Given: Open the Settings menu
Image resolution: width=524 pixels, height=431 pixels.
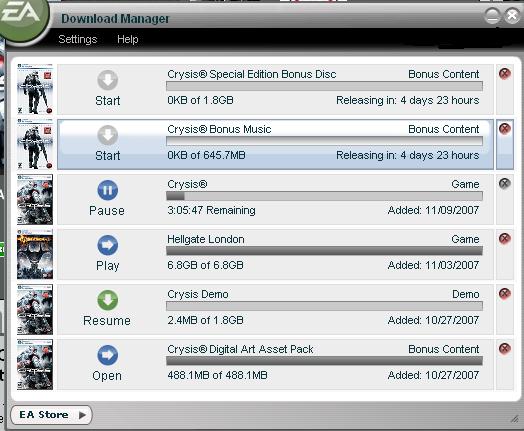Looking at the screenshot, I should click(78, 39).
